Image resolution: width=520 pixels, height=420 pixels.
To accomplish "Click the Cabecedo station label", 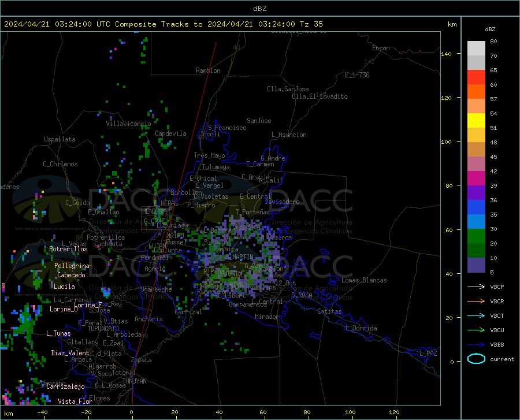I will pyautogui.click(x=71, y=275).
